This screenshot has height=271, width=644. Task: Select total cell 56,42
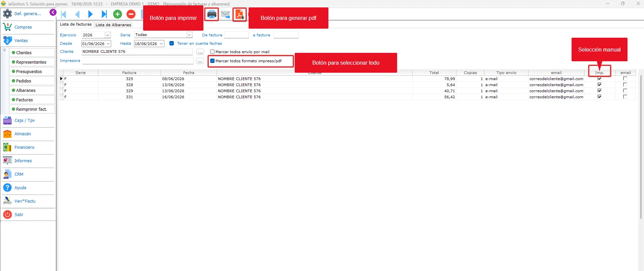(434, 97)
